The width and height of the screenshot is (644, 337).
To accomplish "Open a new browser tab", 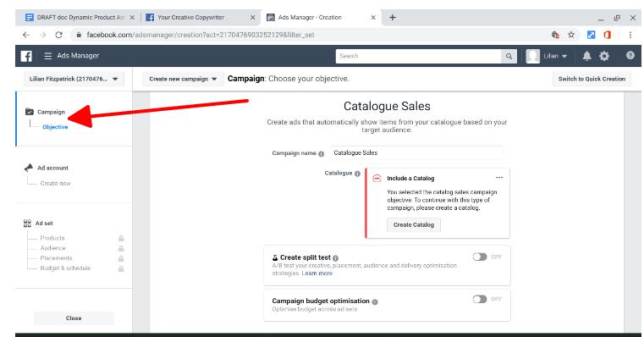I will point(392,17).
